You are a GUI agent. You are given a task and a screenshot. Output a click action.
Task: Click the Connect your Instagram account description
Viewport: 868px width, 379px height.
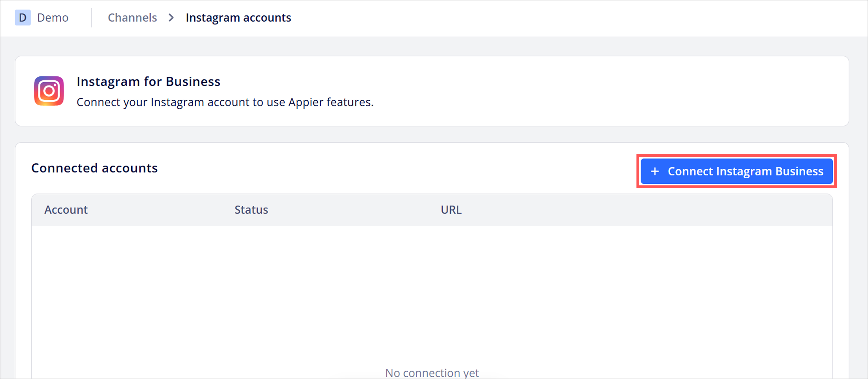(225, 102)
